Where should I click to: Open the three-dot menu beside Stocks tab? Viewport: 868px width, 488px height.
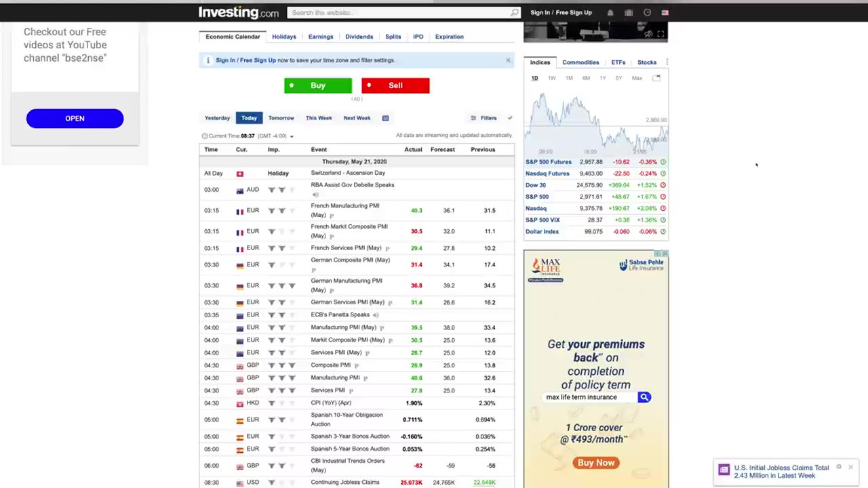(x=667, y=62)
